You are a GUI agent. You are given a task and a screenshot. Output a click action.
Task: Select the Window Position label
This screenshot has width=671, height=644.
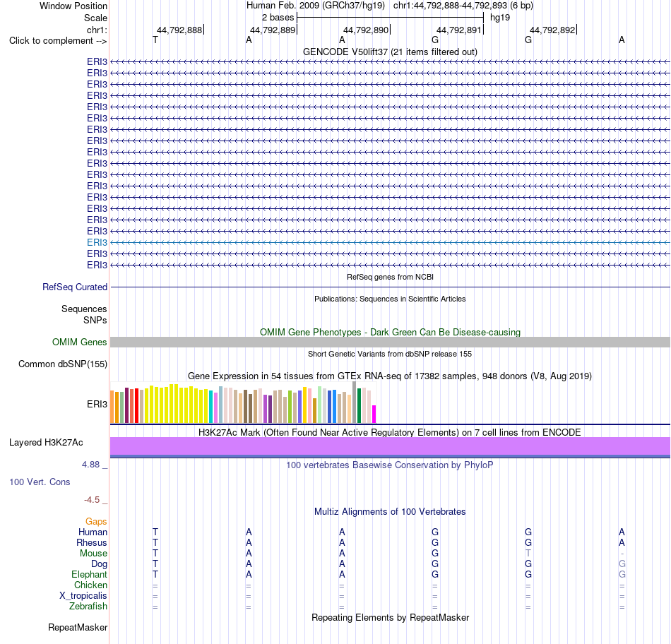[x=73, y=6]
